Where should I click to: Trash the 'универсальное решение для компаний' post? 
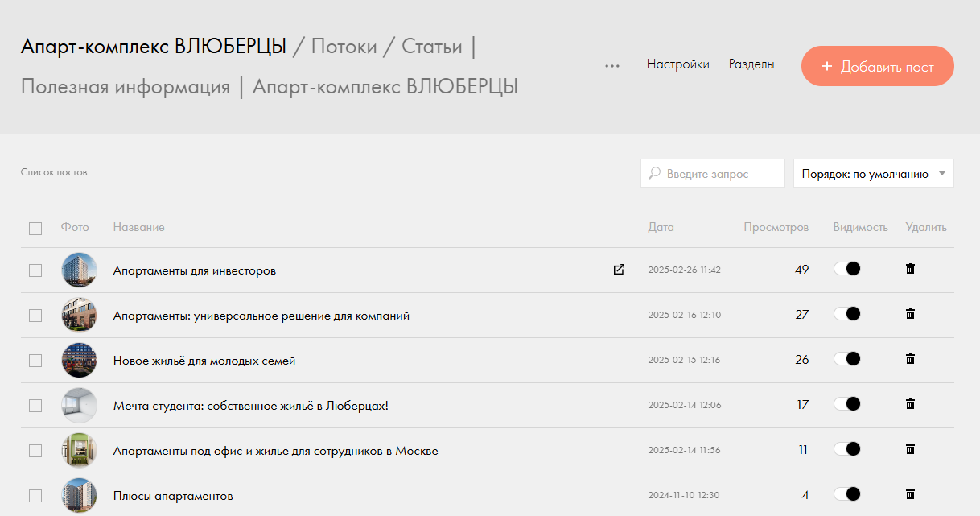tap(910, 314)
